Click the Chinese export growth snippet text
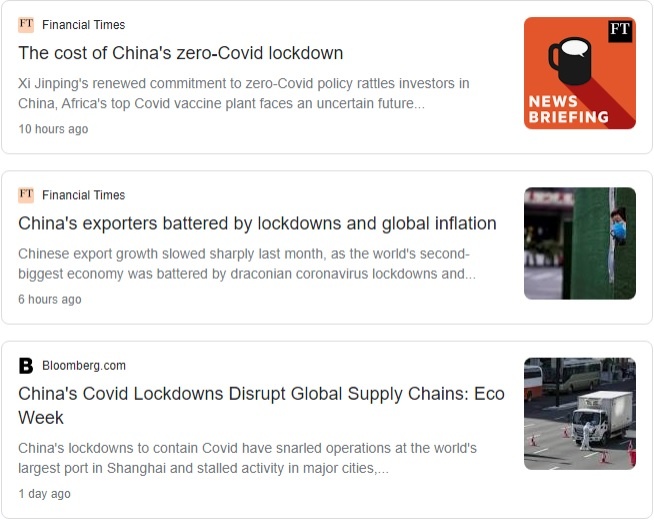Image resolution: width=654 pixels, height=520 pixels. (247, 264)
